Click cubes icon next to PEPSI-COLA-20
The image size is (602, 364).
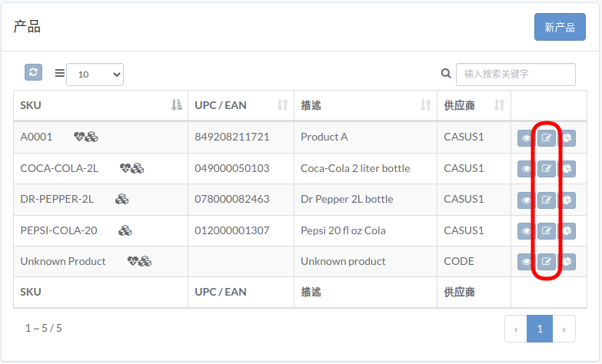[x=125, y=230]
